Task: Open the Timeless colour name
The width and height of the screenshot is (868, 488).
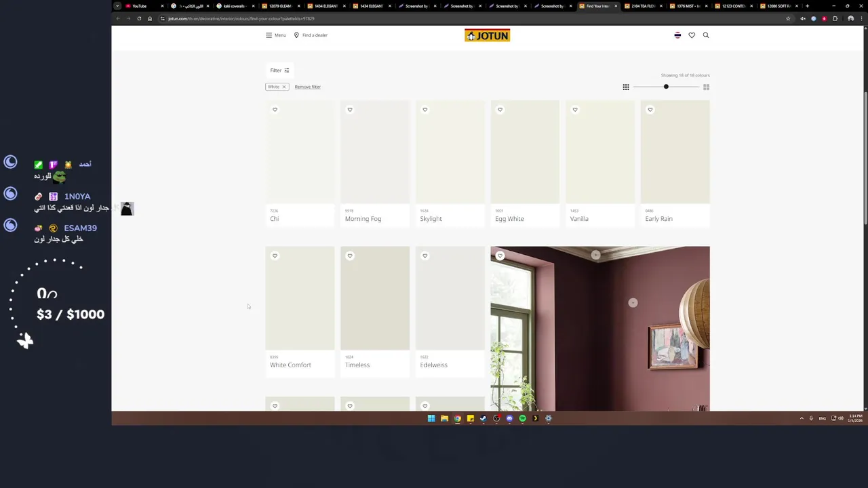Action: (357, 365)
